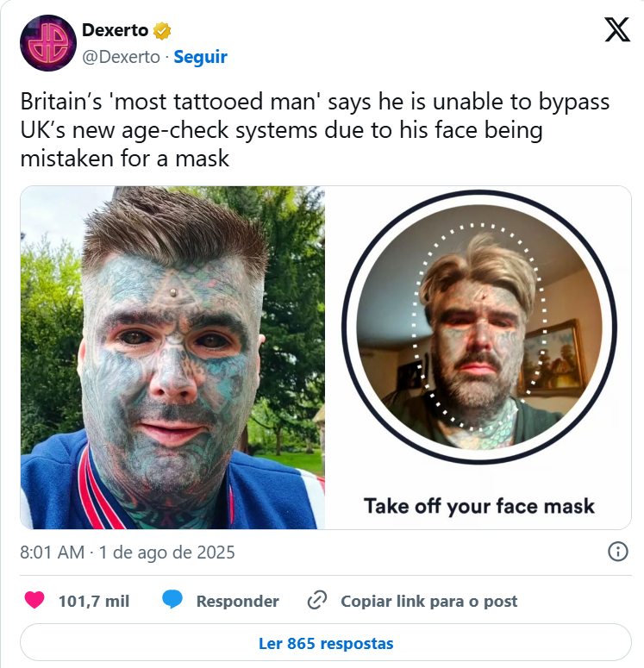This screenshot has width=644, height=668.
Task: Select Copiar link para o post
Action: point(428,601)
